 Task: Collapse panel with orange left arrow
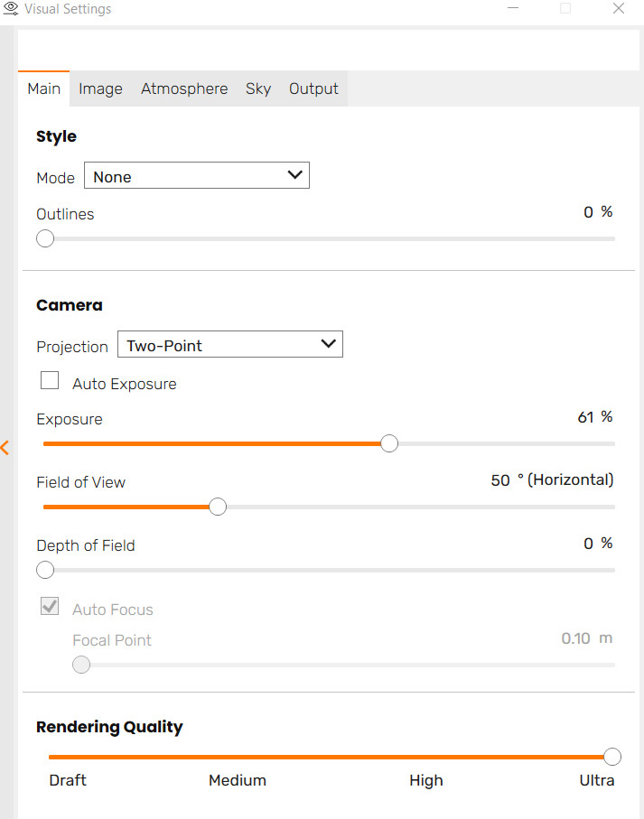pyautogui.click(x=5, y=448)
